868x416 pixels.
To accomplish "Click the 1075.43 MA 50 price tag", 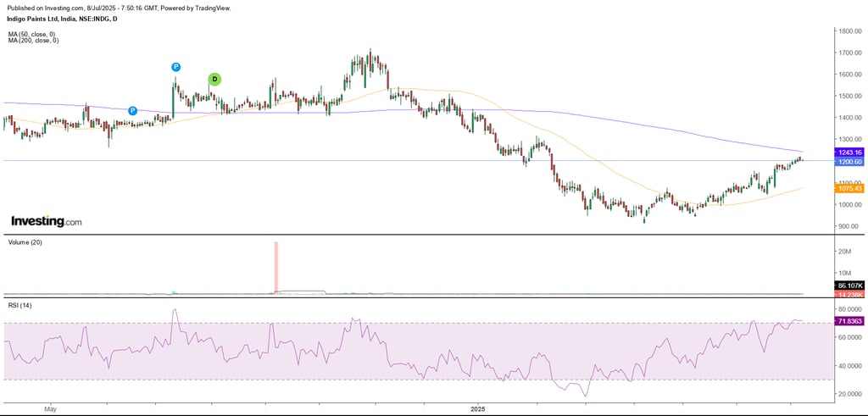I will click(x=848, y=189).
